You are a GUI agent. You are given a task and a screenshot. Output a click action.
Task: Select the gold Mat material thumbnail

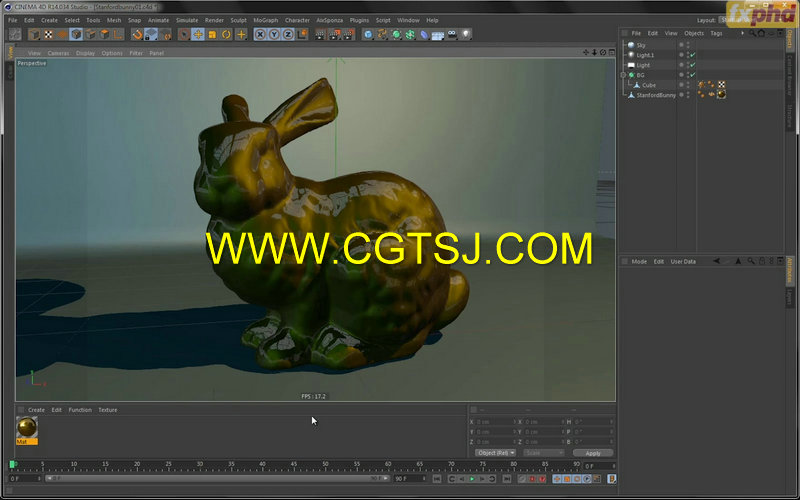pyautogui.click(x=27, y=427)
